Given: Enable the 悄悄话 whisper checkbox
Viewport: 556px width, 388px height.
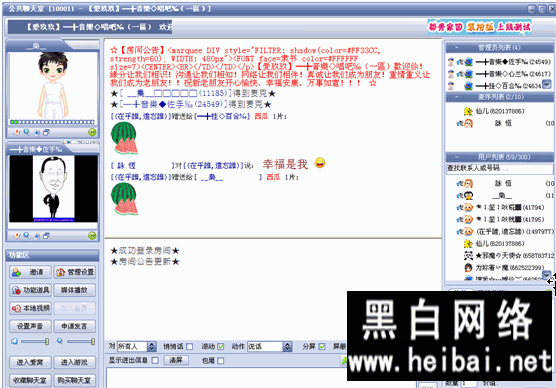Looking at the screenshot, I should [190, 347].
